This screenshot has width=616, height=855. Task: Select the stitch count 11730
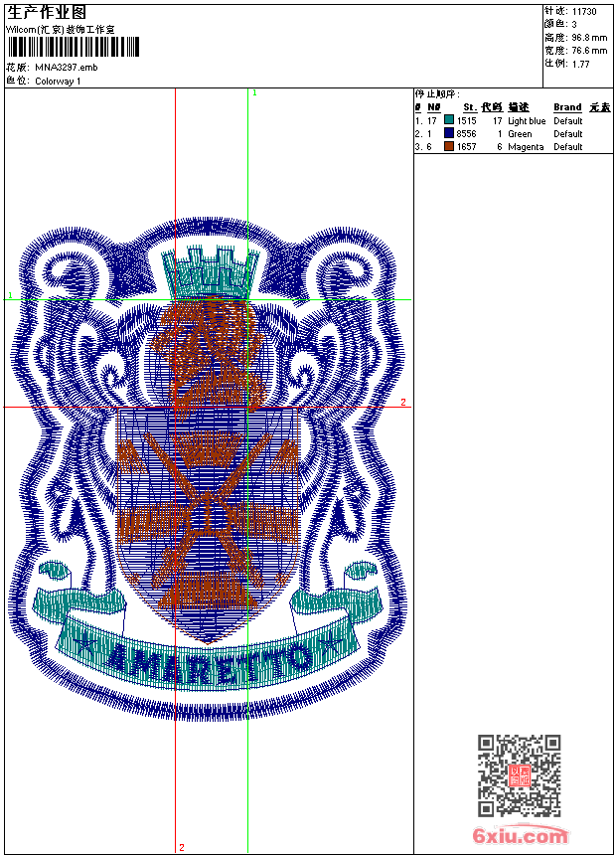coord(584,12)
